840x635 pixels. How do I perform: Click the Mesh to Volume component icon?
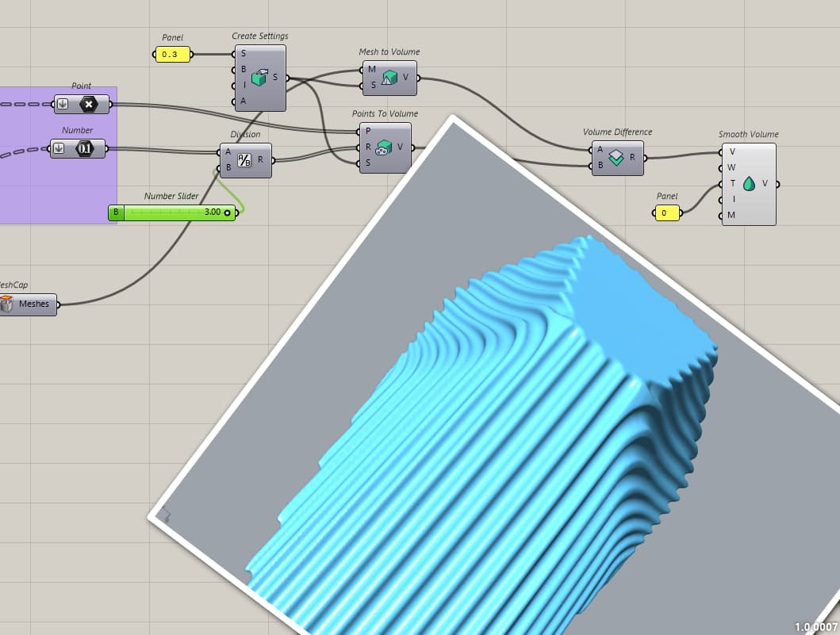pos(389,78)
